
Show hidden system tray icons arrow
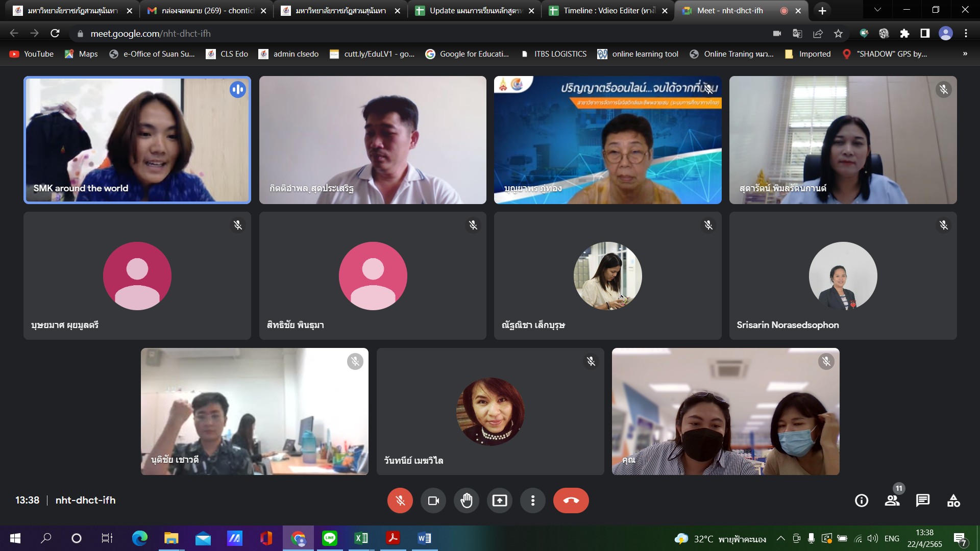(780, 538)
